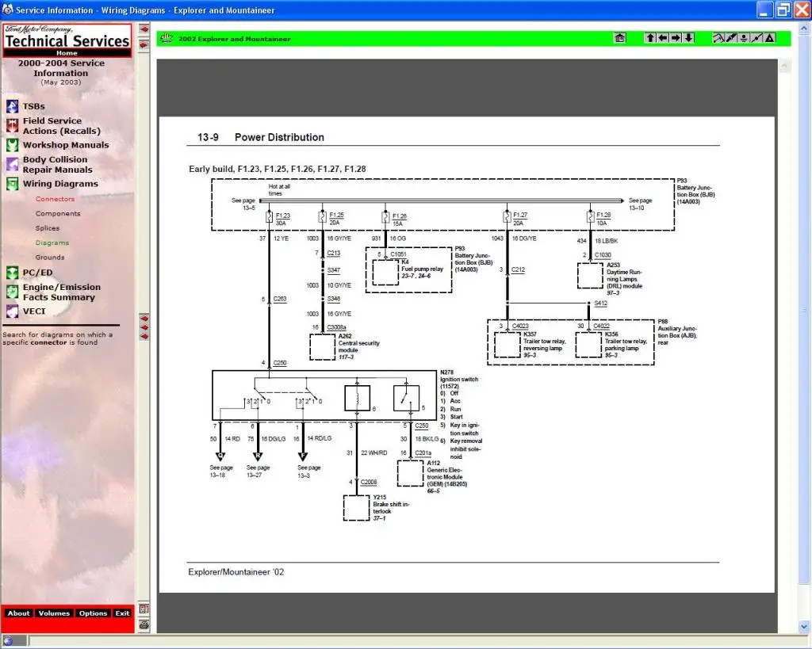Click 'See page 13-27' reference
This screenshot has height=649, width=812.
point(258,471)
